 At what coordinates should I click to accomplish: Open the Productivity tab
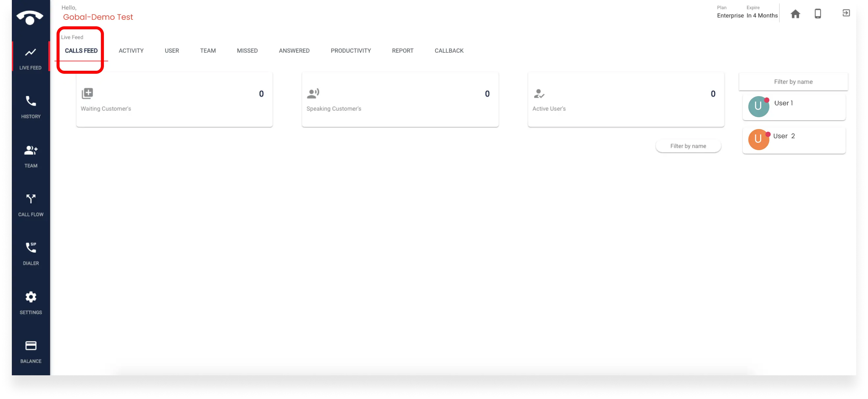click(350, 51)
